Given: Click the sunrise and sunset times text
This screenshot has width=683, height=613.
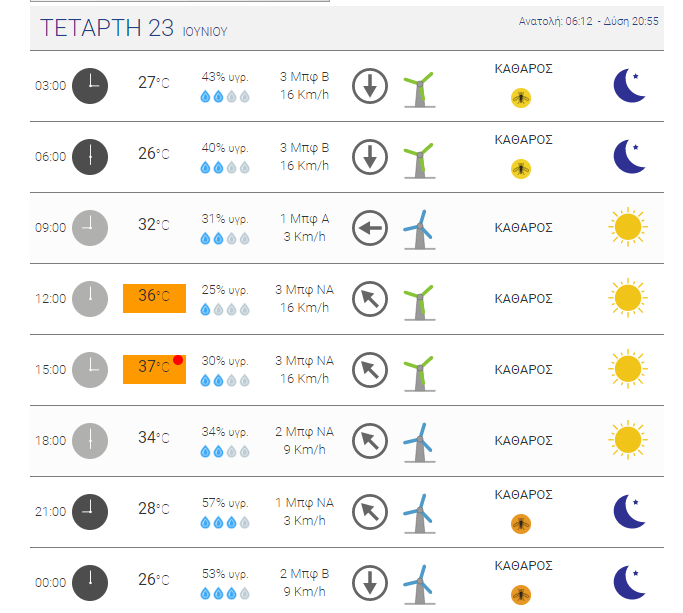Looking at the screenshot, I should (588, 21).
